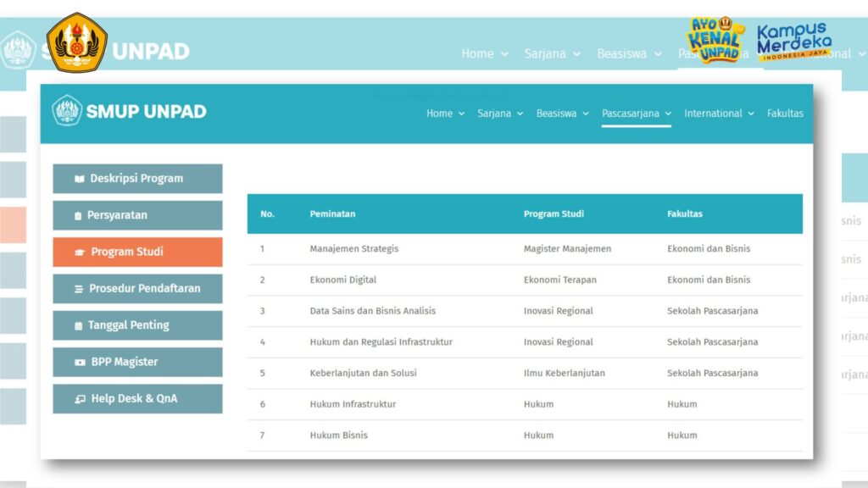This screenshot has height=488, width=868.
Task: Open the Sarjana menu in SMUP navbar
Action: coord(494,114)
